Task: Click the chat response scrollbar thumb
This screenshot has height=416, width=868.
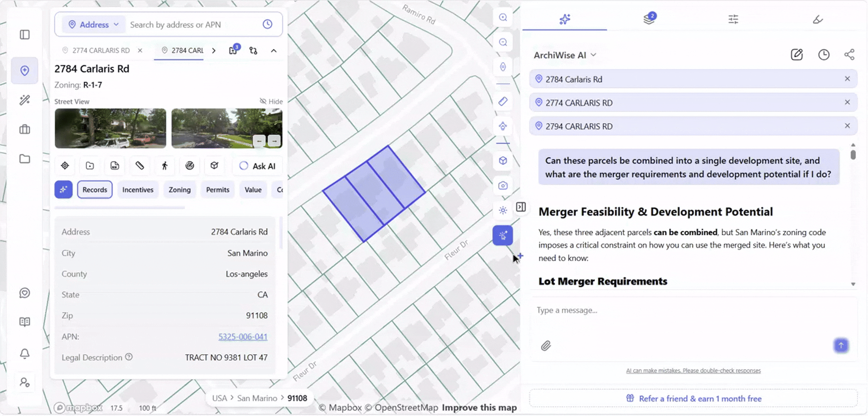Action: [x=853, y=155]
